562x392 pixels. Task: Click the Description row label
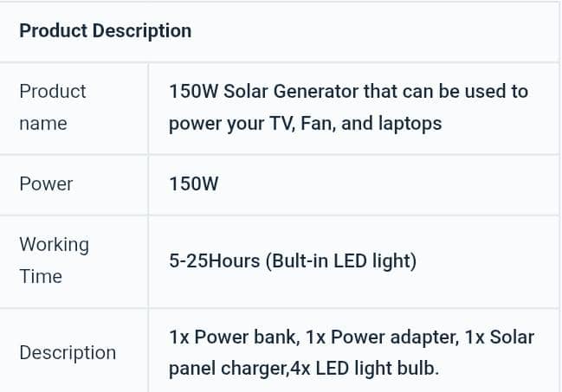pyautogui.click(x=68, y=353)
